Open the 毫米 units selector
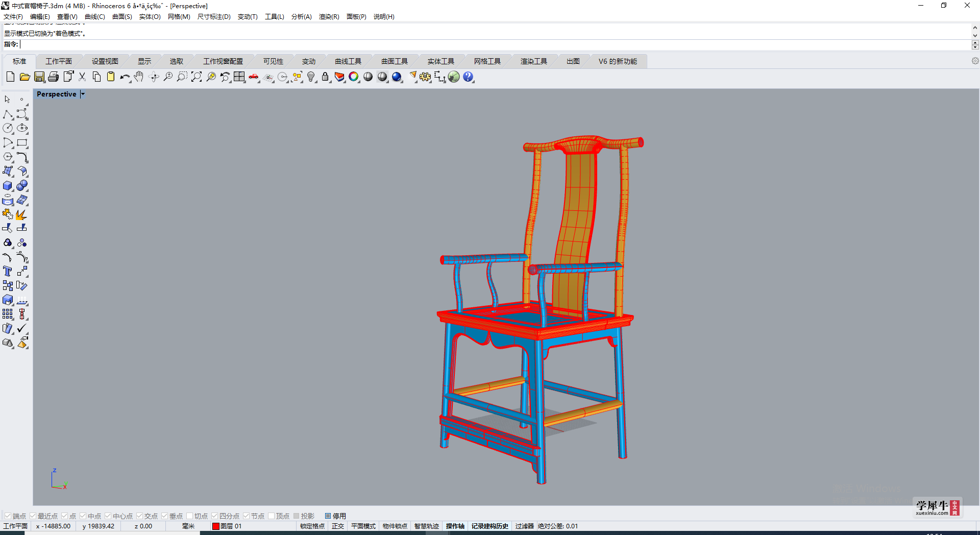This screenshot has width=980, height=535. [188, 526]
